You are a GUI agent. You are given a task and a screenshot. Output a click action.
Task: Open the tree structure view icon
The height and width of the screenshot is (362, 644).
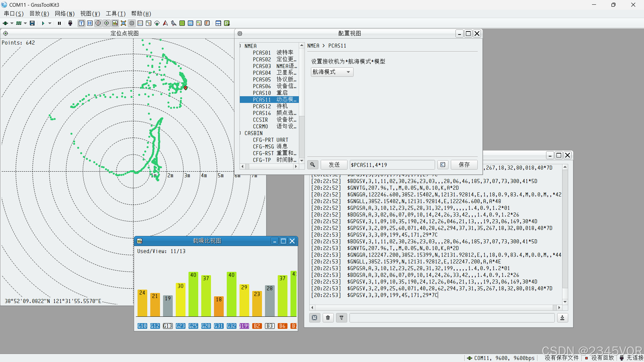coord(149,23)
